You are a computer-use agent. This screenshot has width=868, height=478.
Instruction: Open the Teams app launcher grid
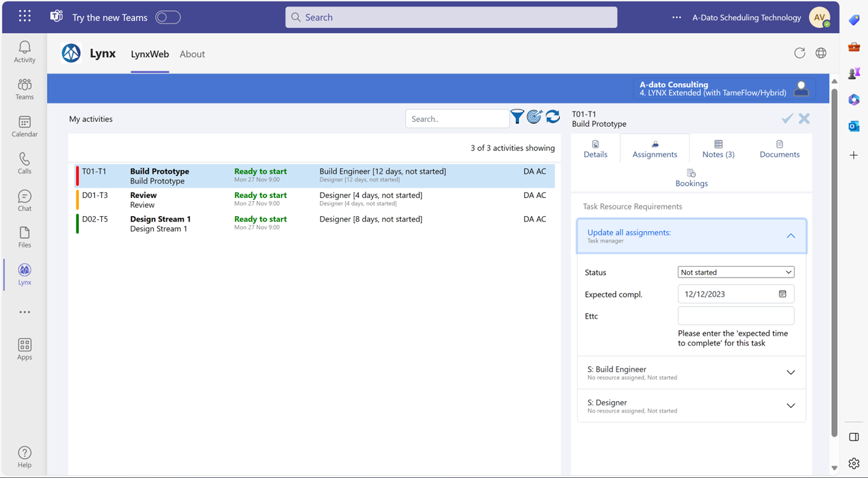25,17
